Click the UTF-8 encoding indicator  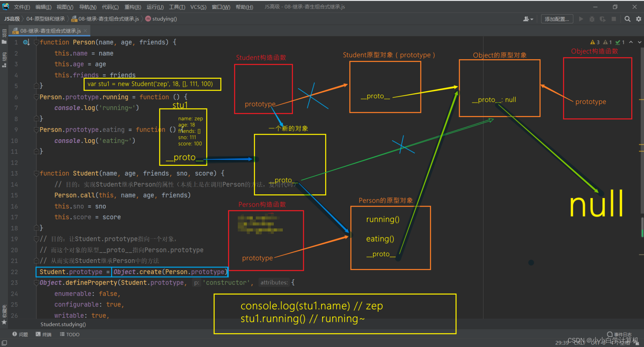(x=598, y=342)
